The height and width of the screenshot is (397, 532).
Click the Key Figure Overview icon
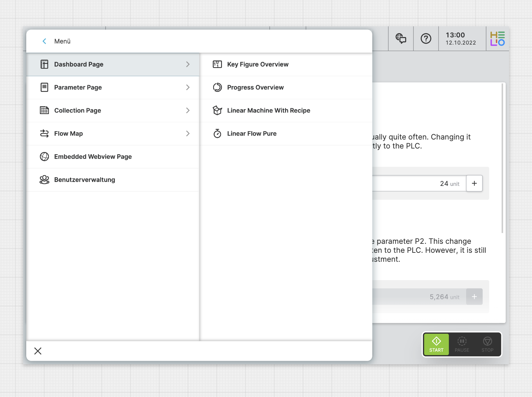point(217,64)
